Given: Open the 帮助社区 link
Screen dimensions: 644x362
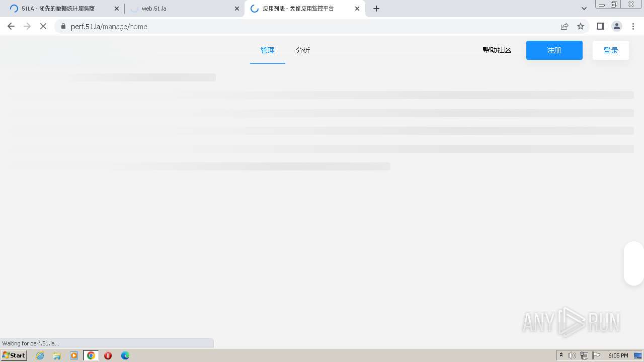Looking at the screenshot, I should tap(497, 50).
